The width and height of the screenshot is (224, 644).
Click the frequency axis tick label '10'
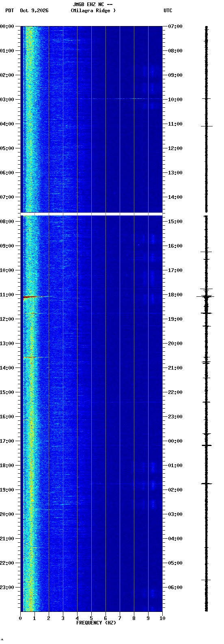162,618
